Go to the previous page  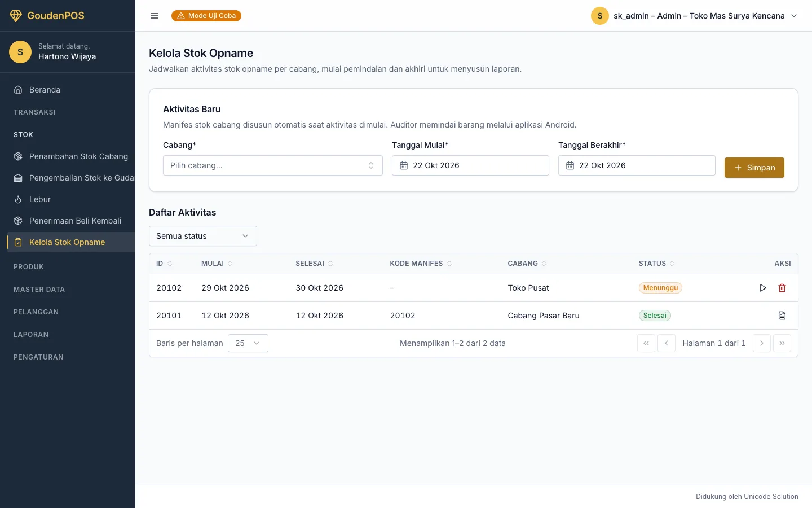[667, 343]
